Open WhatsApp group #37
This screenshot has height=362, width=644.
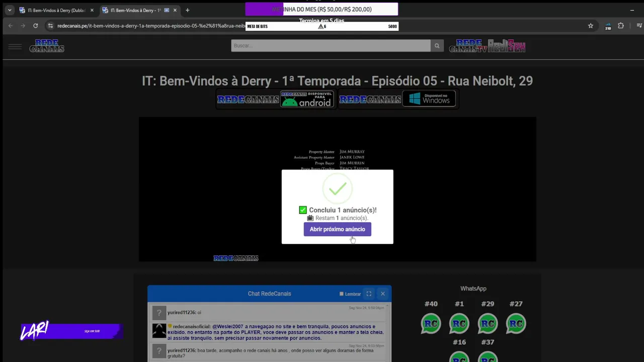pyautogui.click(x=488, y=357)
